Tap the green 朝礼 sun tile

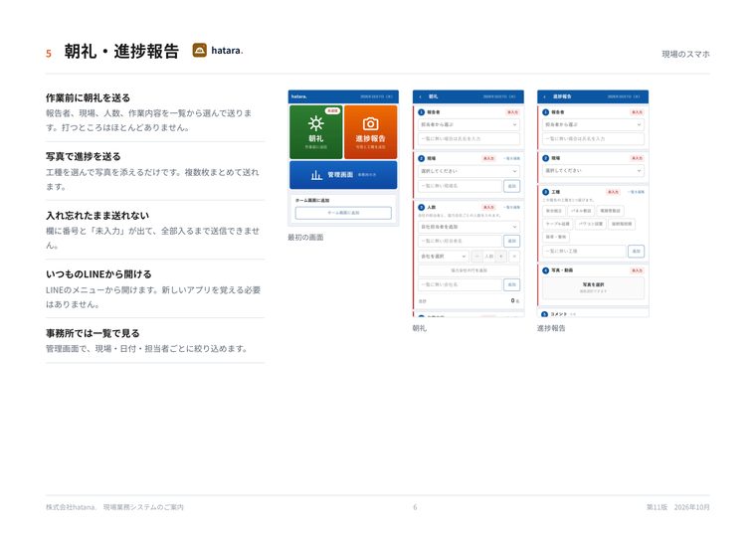click(315, 132)
